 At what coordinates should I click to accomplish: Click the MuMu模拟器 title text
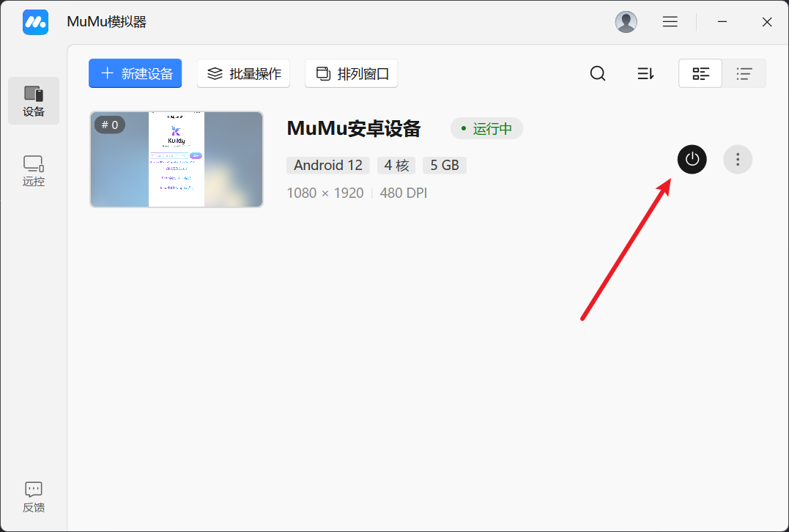107,22
